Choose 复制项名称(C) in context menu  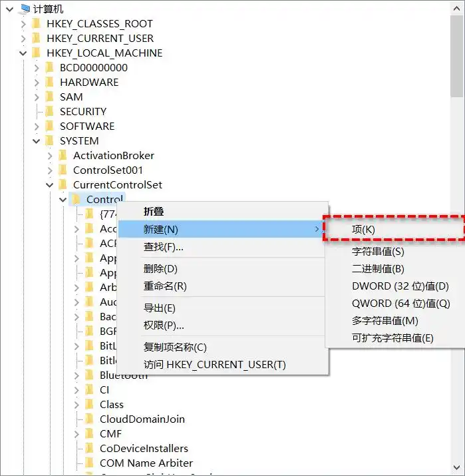click(x=176, y=348)
